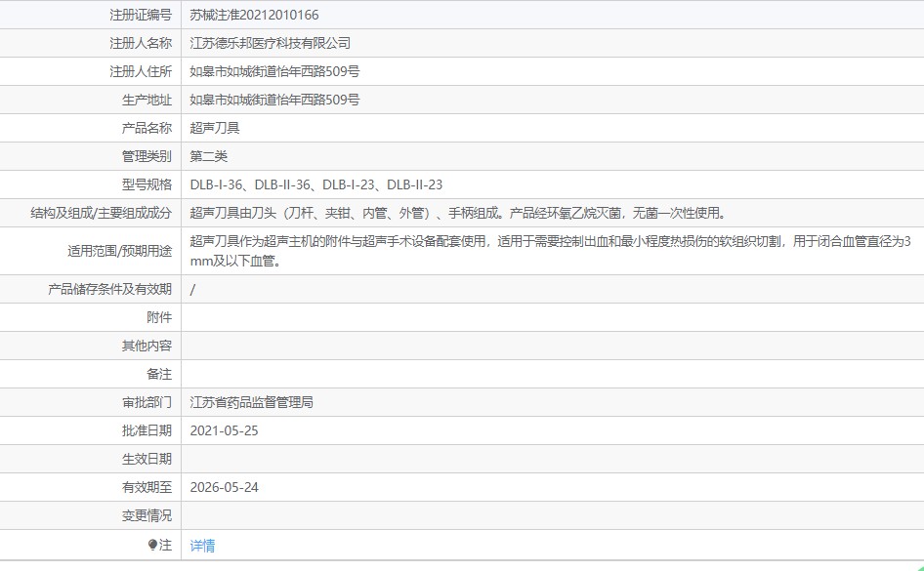Screen dimensions: 924x571
Task: Select the structure description starting 超声刀具由刀头
Action: [x=458, y=213]
